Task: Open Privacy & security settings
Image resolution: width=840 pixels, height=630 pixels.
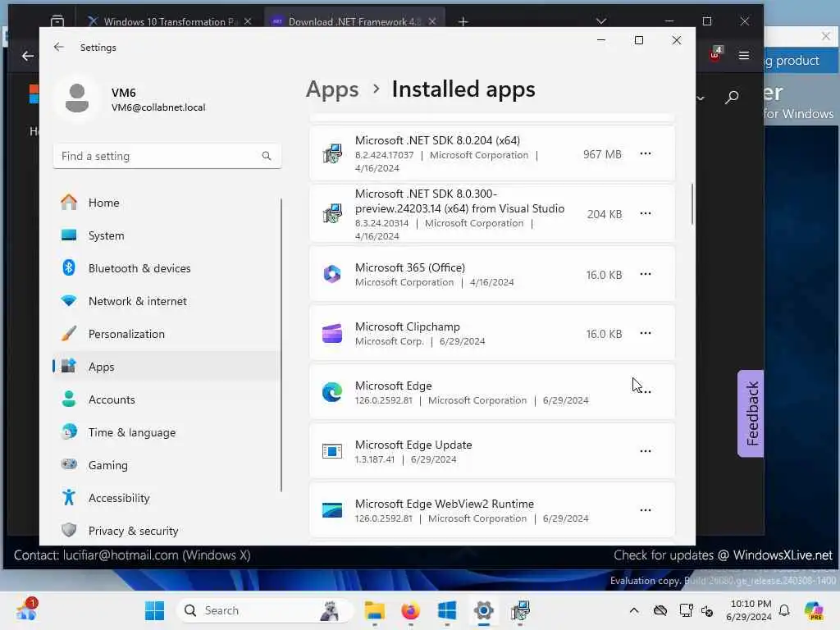Action: point(167,531)
